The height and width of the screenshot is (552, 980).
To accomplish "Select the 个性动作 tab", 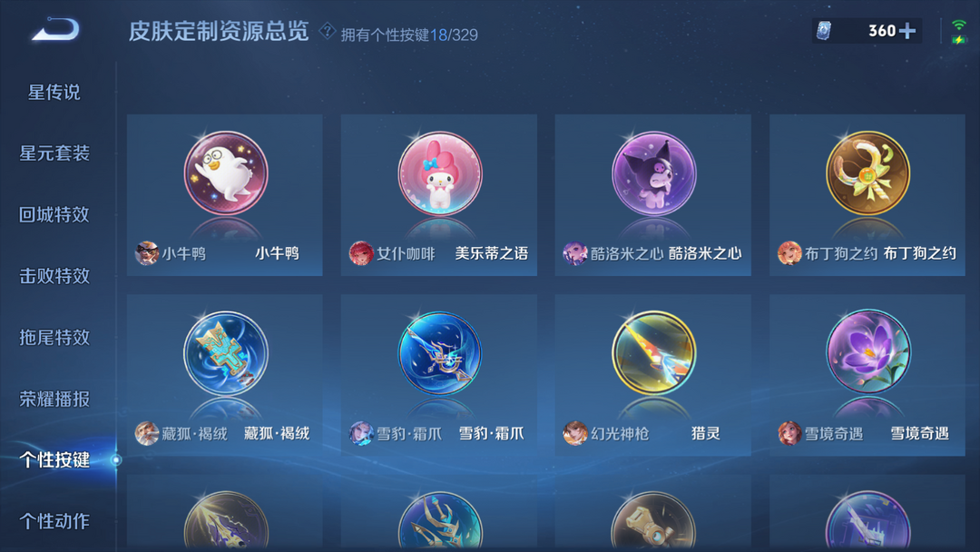I will tap(54, 521).
